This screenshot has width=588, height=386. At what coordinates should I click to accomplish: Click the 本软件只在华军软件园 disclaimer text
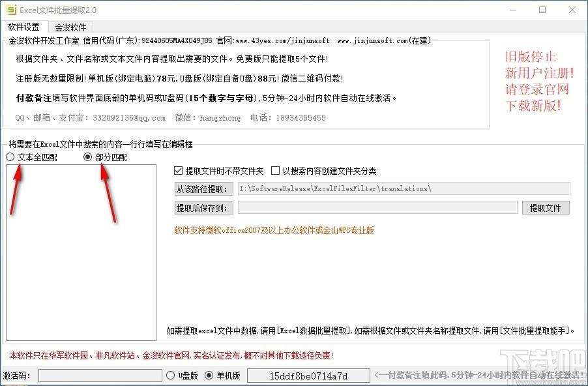click(171, 355)
